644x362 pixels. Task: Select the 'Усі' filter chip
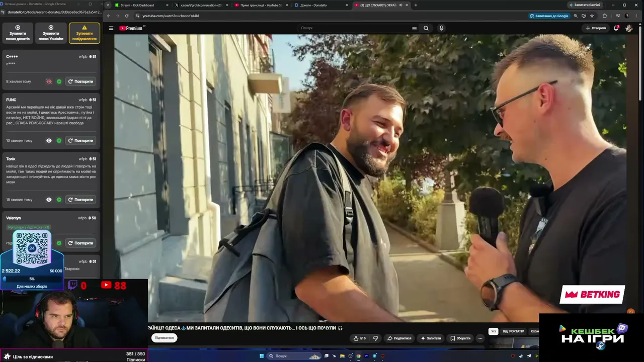click(493, 331)
